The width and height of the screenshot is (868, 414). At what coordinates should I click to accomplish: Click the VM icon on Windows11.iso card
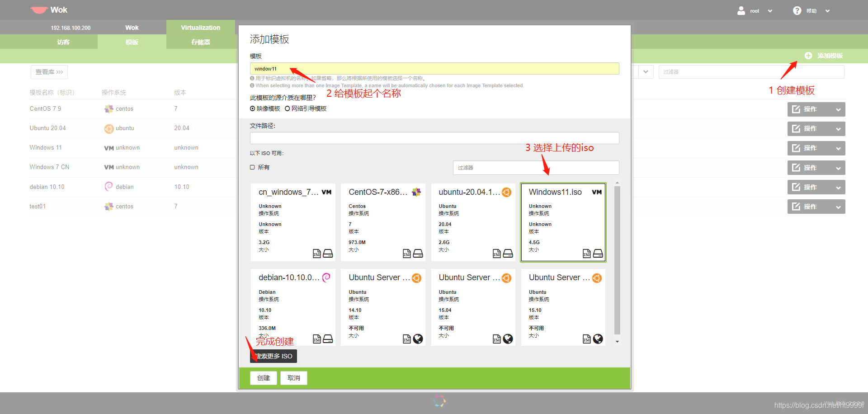597,192
